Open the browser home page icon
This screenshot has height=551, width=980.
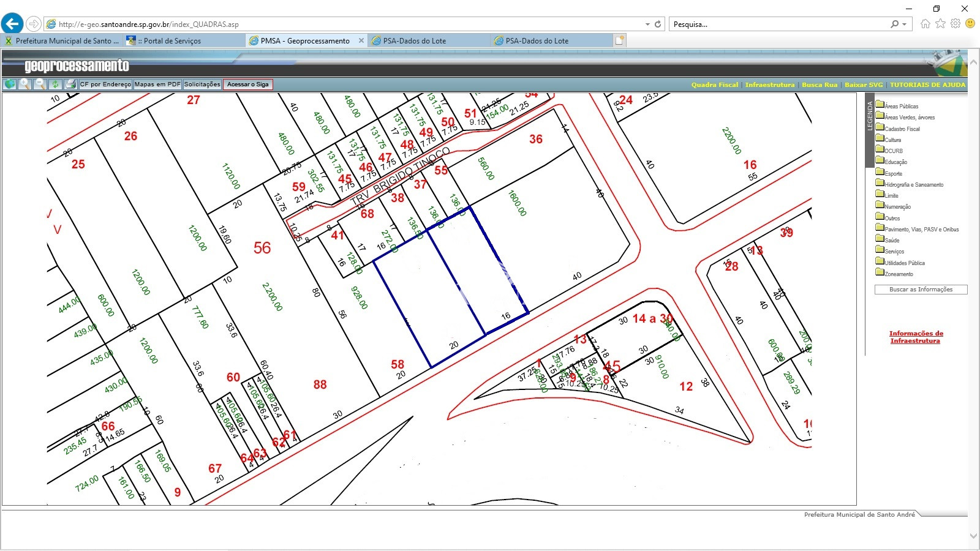click(925, 24)
